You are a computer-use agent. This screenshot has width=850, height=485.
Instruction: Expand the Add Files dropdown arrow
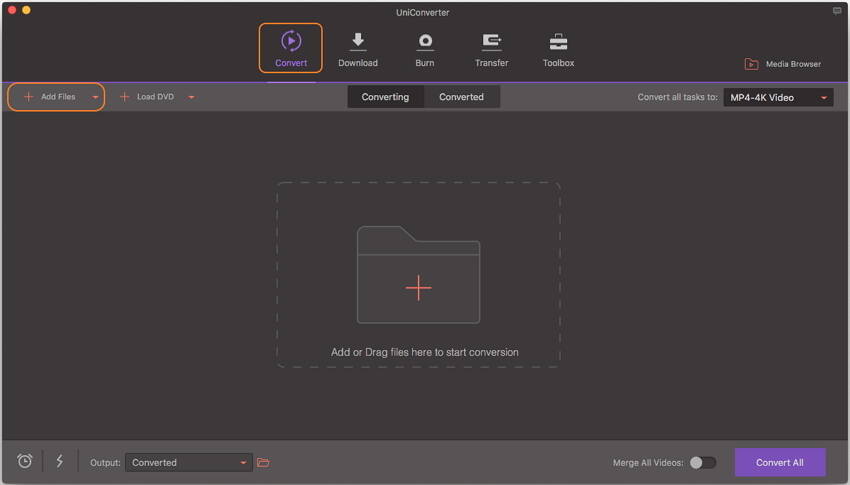coord(95,97)
